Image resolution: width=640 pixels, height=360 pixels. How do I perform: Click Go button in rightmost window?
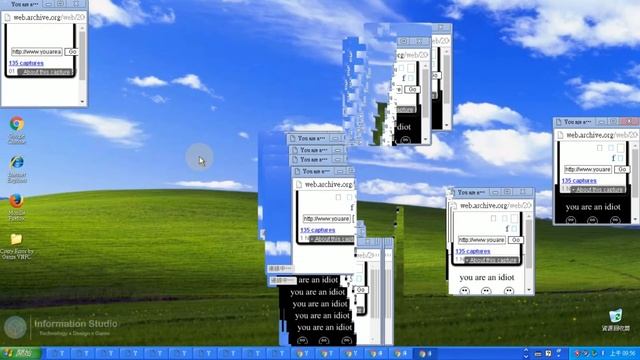622,169
